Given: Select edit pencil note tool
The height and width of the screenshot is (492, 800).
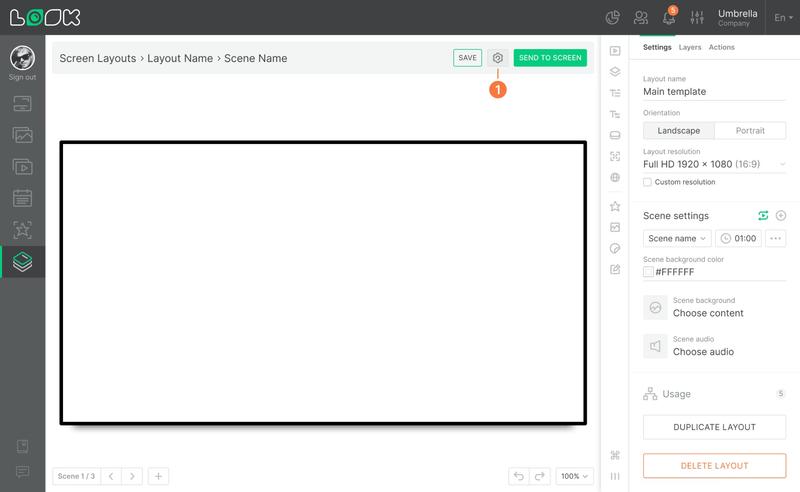Looking at the screenshot, I should pos(615,269).
